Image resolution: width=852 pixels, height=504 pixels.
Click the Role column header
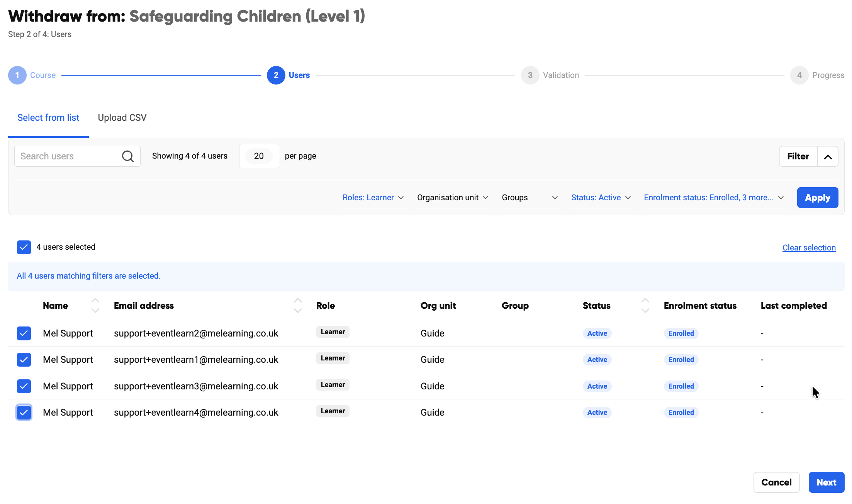[x=325, y=306]
